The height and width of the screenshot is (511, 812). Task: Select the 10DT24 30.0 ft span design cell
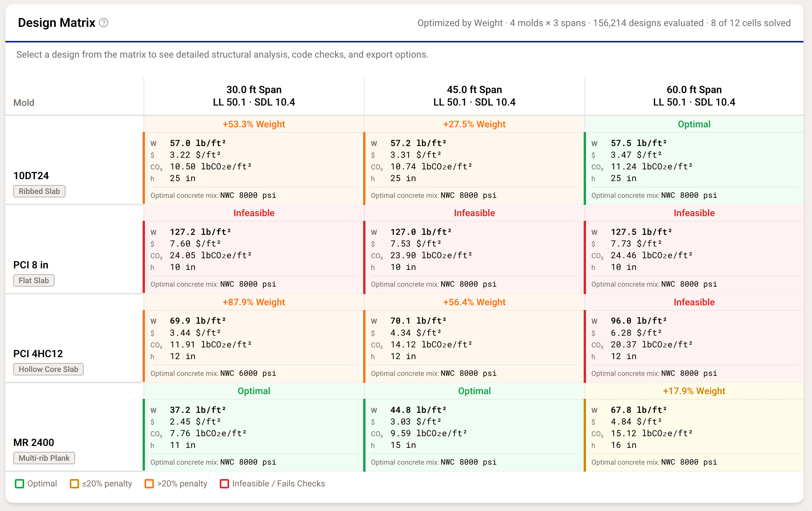[x=254, y=160]
